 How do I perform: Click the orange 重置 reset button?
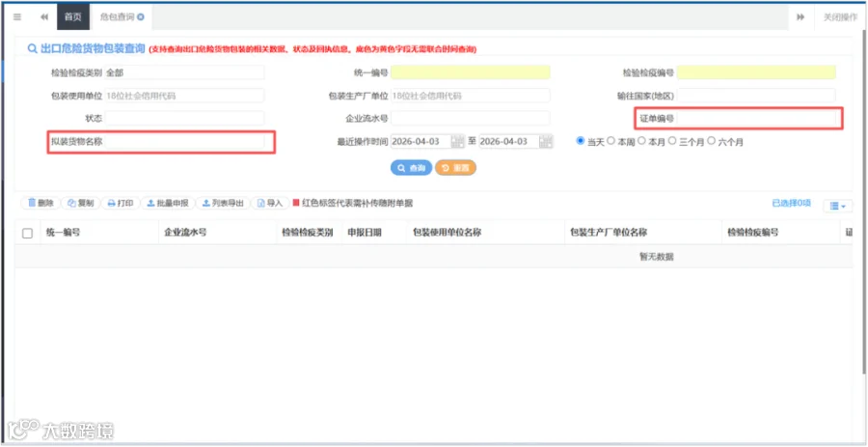(455, 168)
